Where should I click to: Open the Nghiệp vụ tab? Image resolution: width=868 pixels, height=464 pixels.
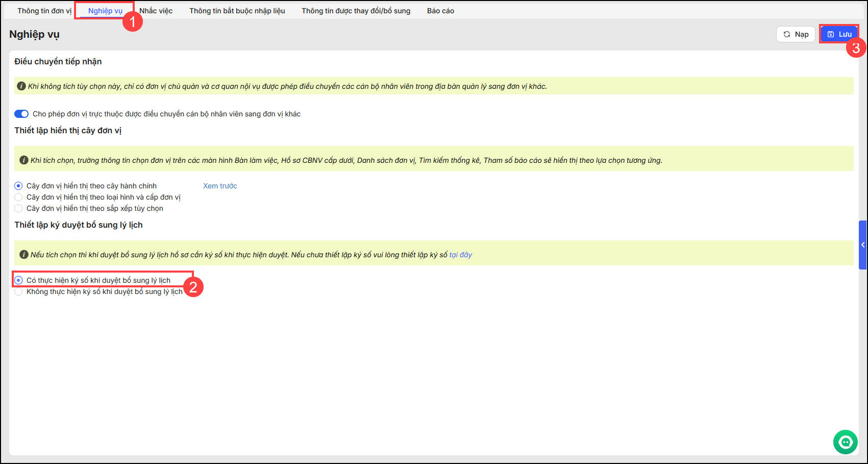105,11
